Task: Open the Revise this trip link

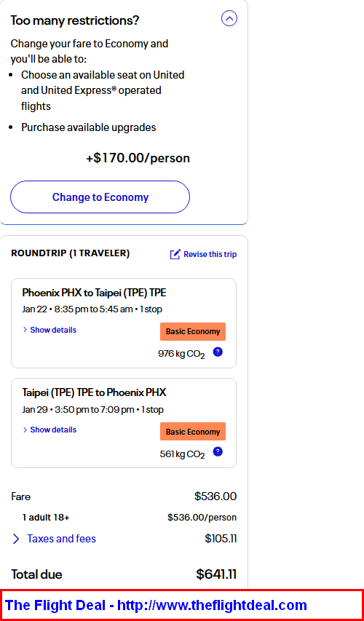Action: (210, 254)
